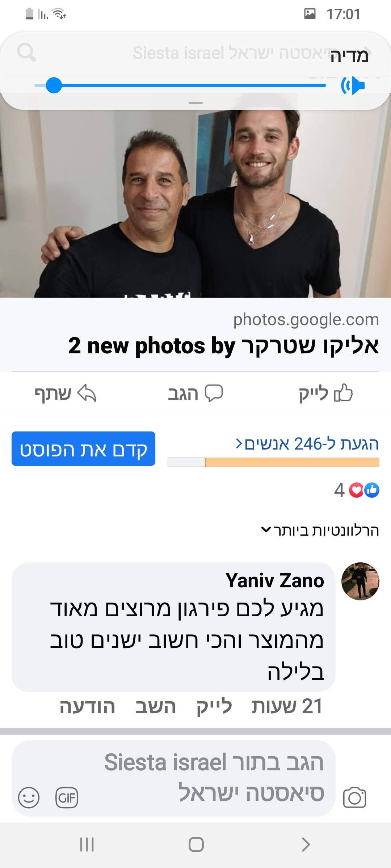Tap the Android recent apps button
Viewport: 391px width, 868px height.
click(x=87, y=844)
